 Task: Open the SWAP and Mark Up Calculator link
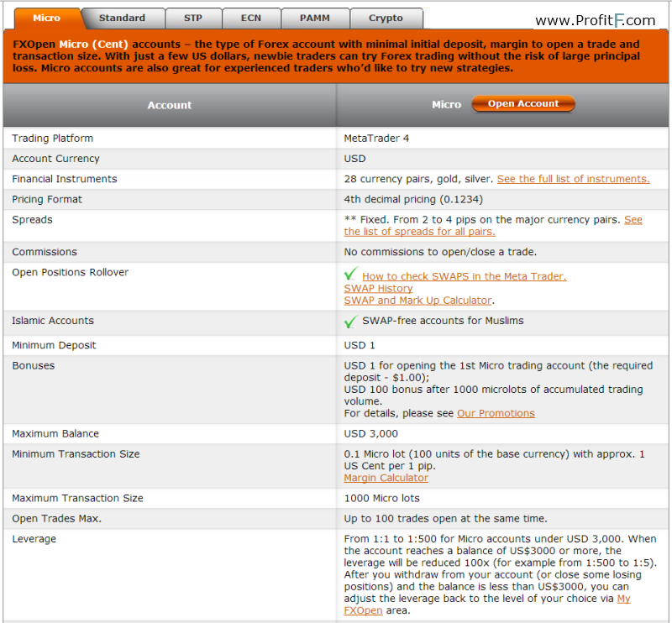[417, 301]
